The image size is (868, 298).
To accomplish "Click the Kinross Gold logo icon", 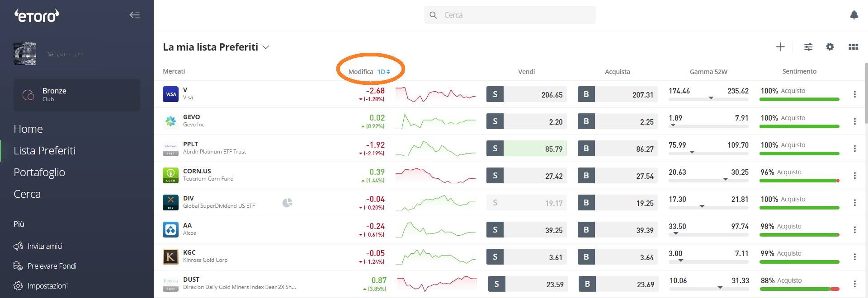I will coord(170,256).
